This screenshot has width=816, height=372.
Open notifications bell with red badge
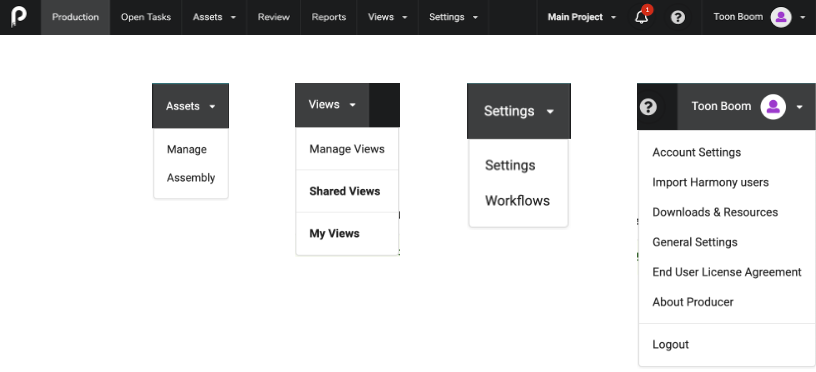pyautogui.click(x=643, y=16)
